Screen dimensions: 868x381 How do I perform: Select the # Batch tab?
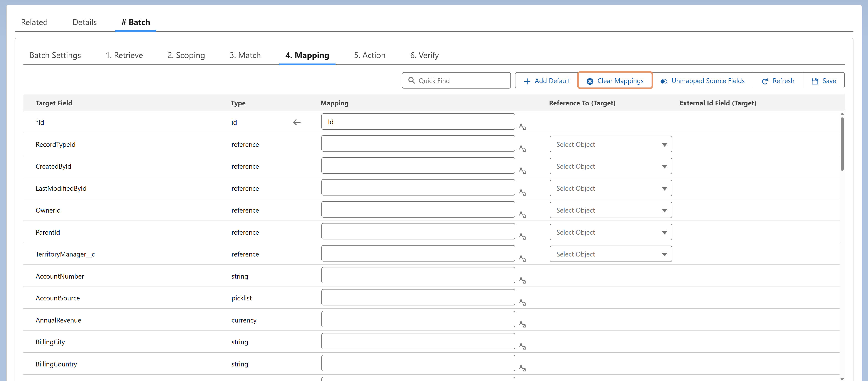point(136,22)
